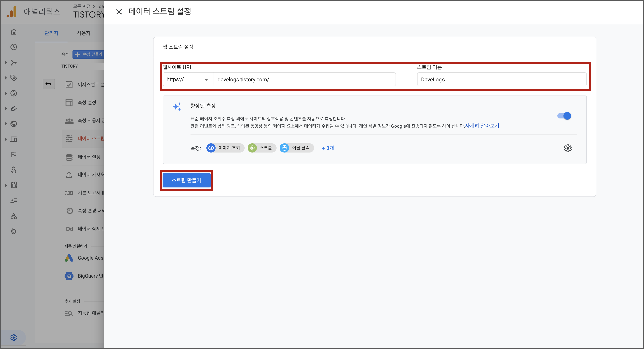Click the stream name field DaveLogs
The width and height of the screenshot is (644, 349).
tap(502, 79)
